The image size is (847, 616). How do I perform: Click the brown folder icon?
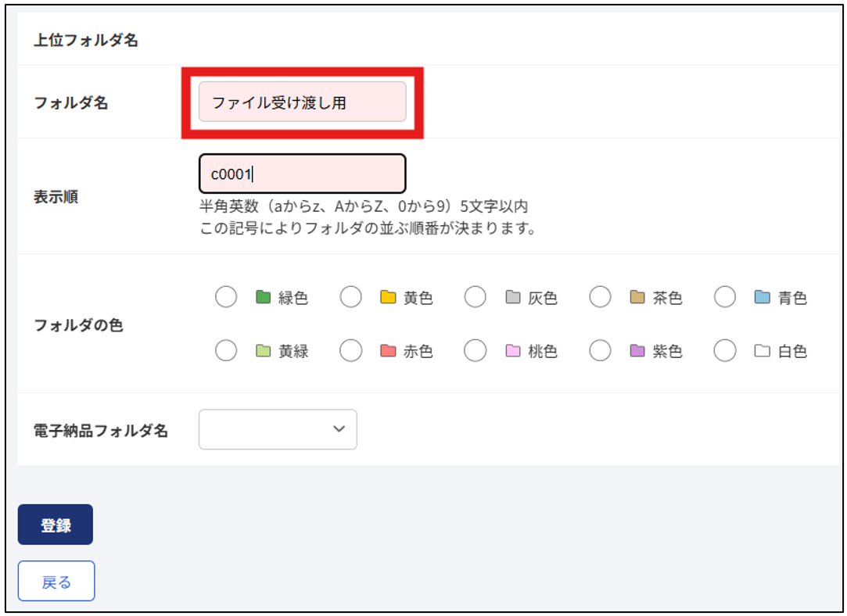tap(637, 297)
